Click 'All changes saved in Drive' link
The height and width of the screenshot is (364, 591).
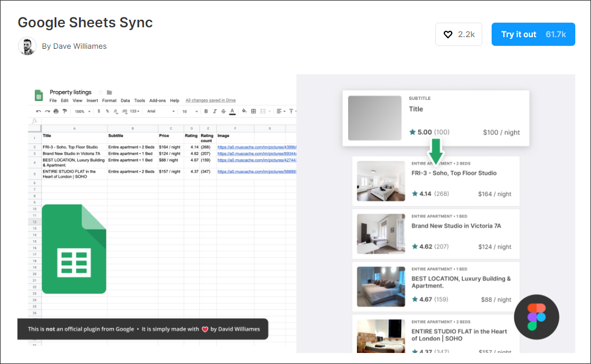210,100
